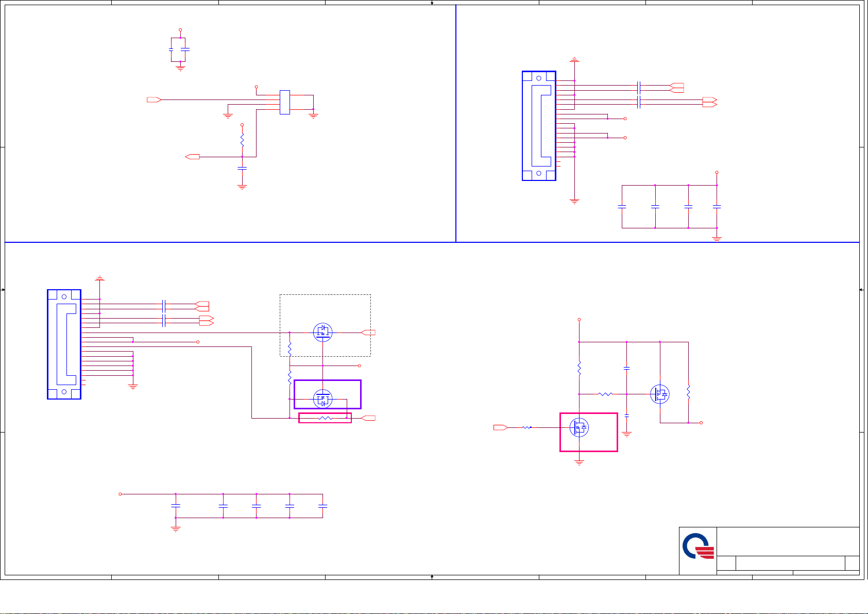868x614 pixels.
Task: Click the ground symbol under the four-capacitor bank
Action: pyautogui.click(x=717, y=239)
